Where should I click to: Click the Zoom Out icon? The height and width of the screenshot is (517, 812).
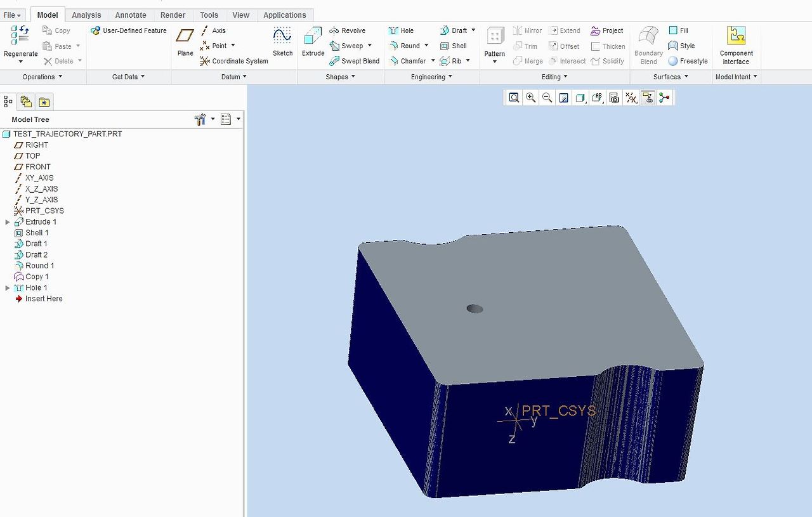pyautogui.click(x=547, y=98)
